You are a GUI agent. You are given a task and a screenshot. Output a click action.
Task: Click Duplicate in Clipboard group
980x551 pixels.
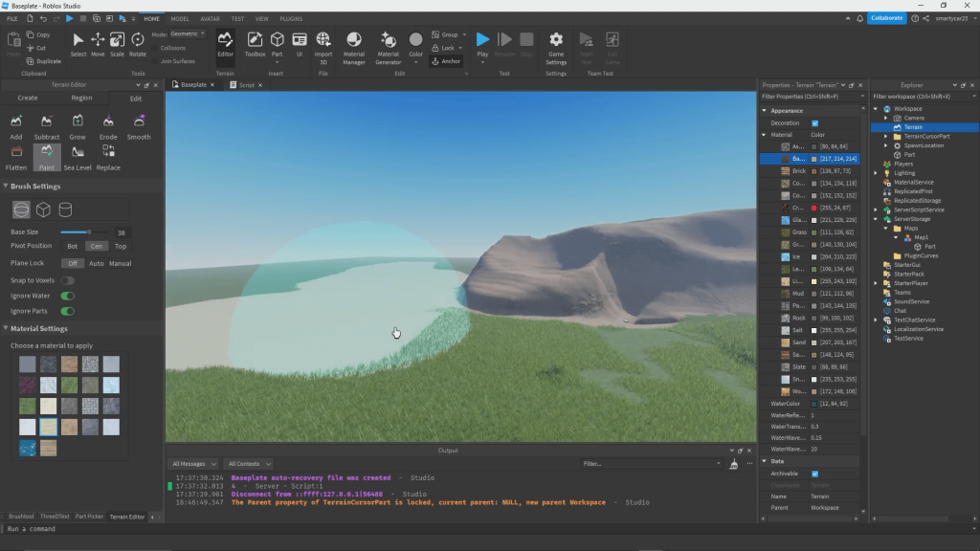pyautogui.click(x=44, y=61)
